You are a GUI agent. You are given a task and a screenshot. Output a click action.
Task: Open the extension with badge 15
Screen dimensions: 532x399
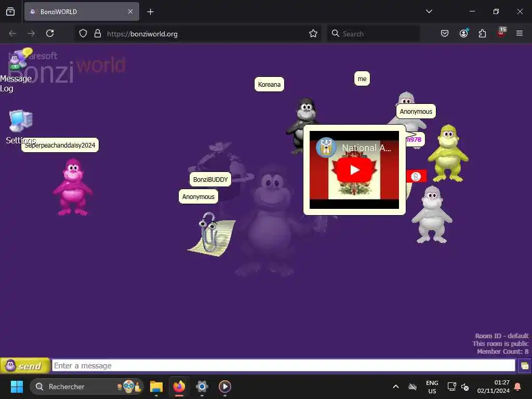pos(501,33)
